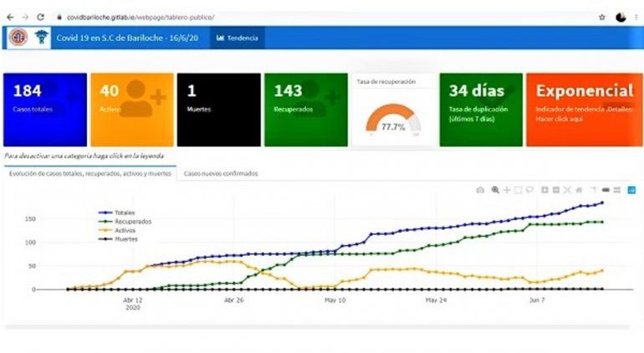Click the orange Exponencial trend indicator card
This screenshot has height=353, width=644.
(584, 109)
